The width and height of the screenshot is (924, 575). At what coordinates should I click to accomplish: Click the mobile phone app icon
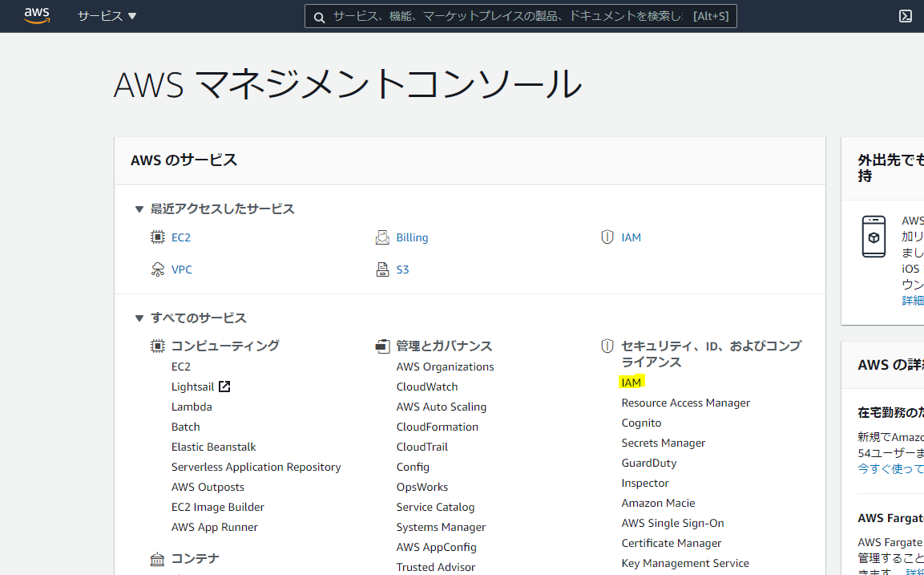pos(874,237)
